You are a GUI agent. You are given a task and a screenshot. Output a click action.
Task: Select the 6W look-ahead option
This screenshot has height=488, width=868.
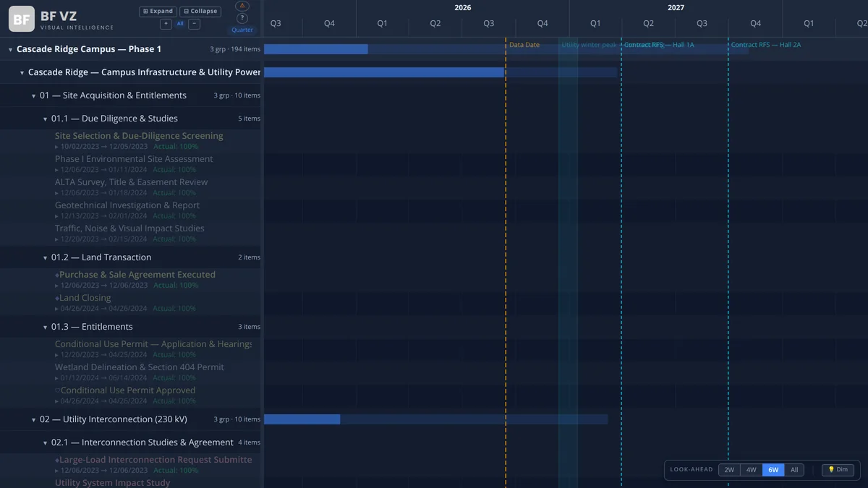coord(773,470)
